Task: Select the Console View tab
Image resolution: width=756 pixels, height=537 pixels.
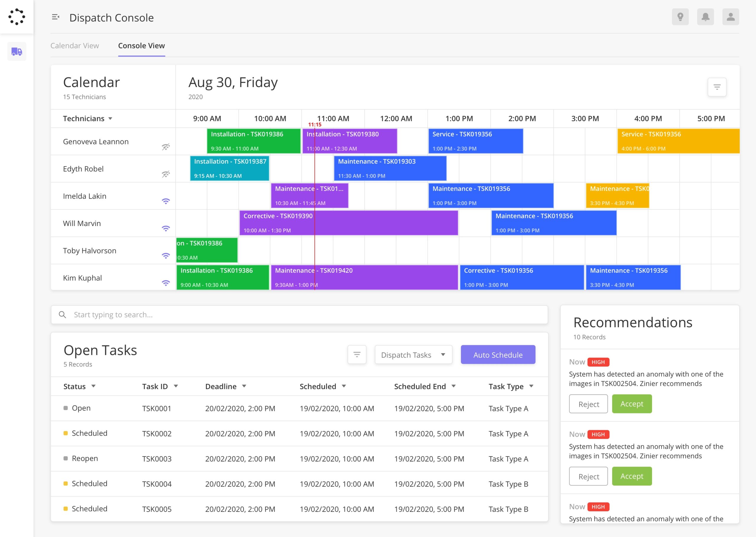Action: [x=141, y=46]
